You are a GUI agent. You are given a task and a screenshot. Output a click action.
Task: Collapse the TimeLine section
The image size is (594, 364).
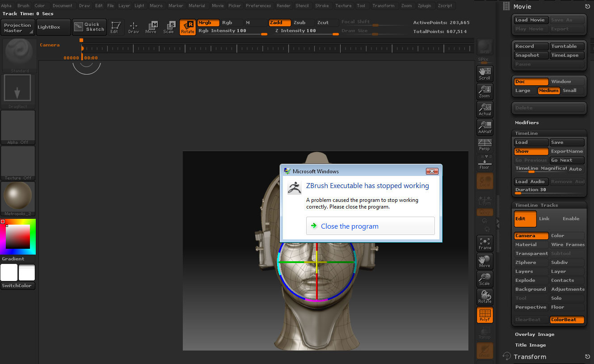coord(526,134)
